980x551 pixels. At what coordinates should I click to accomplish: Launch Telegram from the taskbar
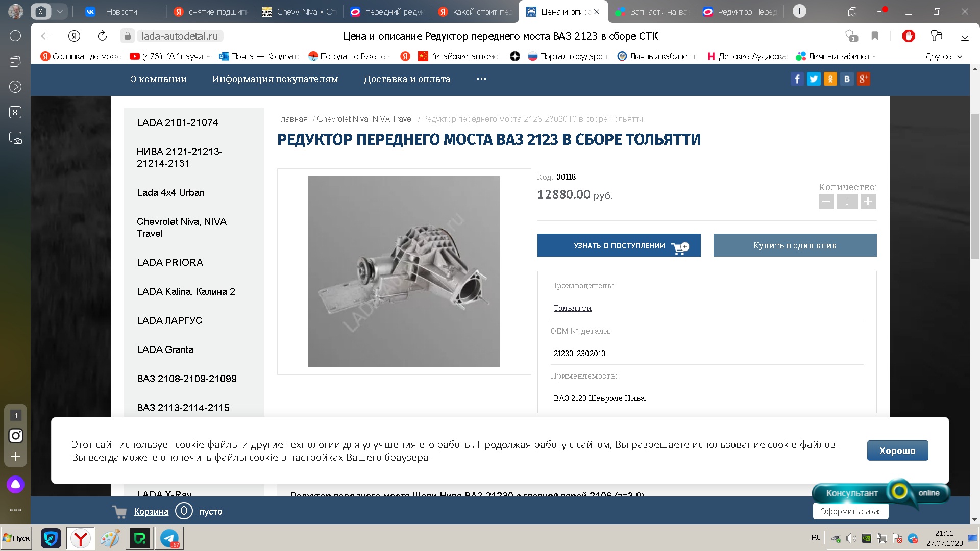point(169,538)
